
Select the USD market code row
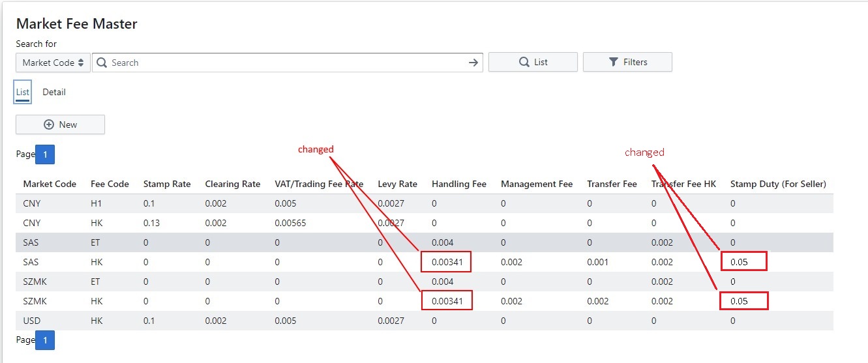(x=32, y=321)
